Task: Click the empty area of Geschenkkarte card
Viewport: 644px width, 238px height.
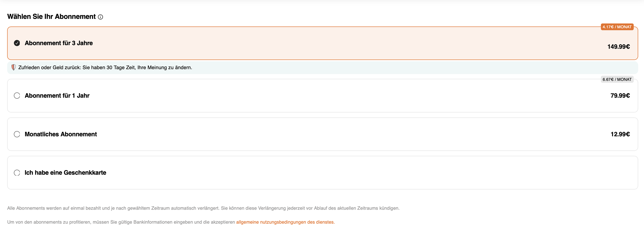Action: tap(350, 173)
